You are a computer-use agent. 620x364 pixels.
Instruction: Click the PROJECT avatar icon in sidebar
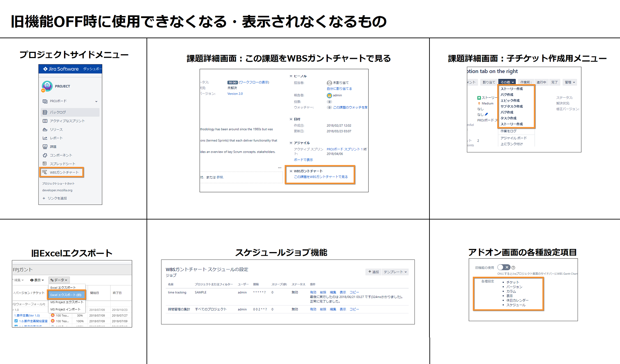point(47,86)
